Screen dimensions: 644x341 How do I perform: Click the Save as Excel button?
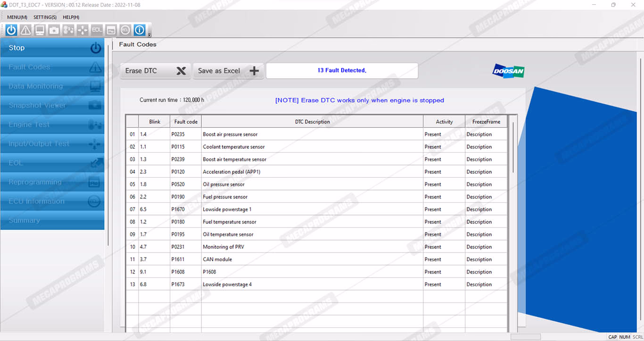click(228, 71)
